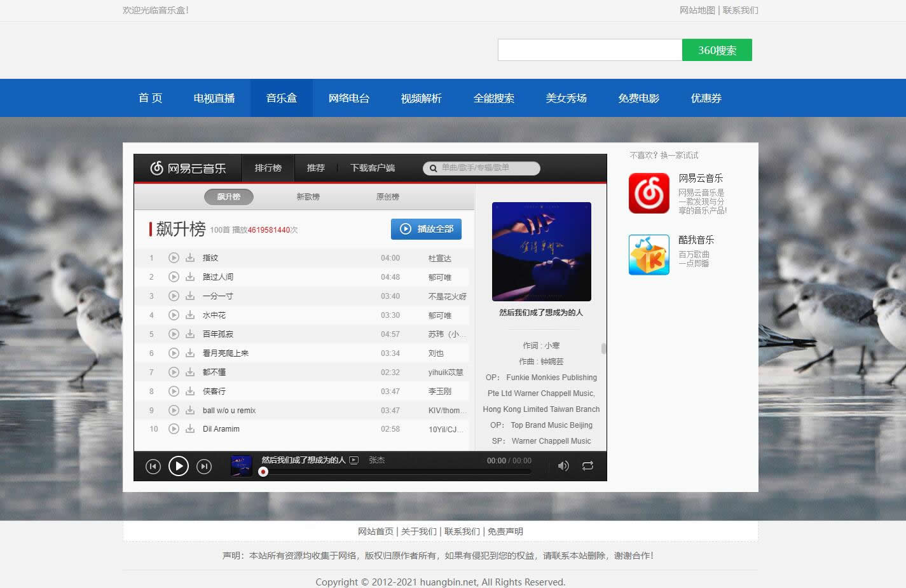Mute the player volume speaker icon
906x588 pixels.
[x=563, y=466]
